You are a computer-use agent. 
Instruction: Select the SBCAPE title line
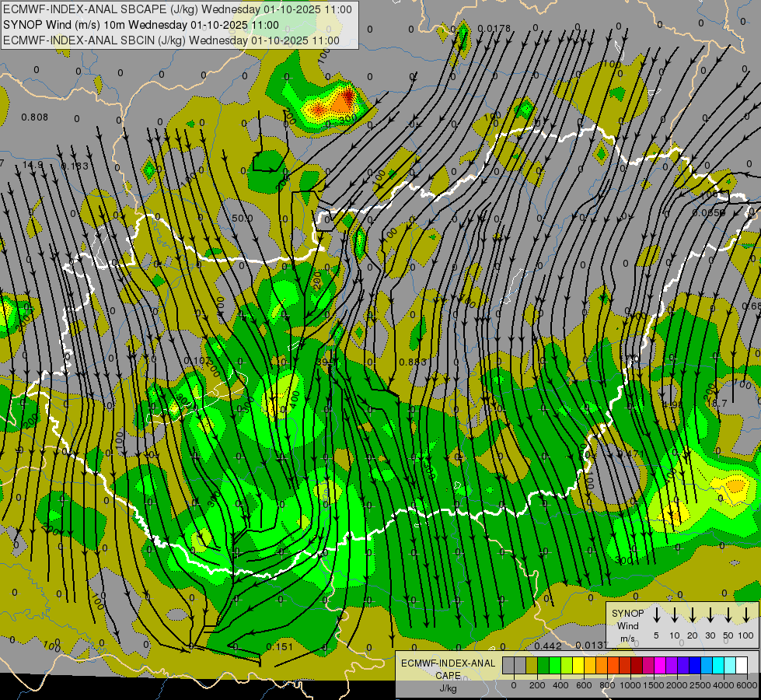point(177,9)
